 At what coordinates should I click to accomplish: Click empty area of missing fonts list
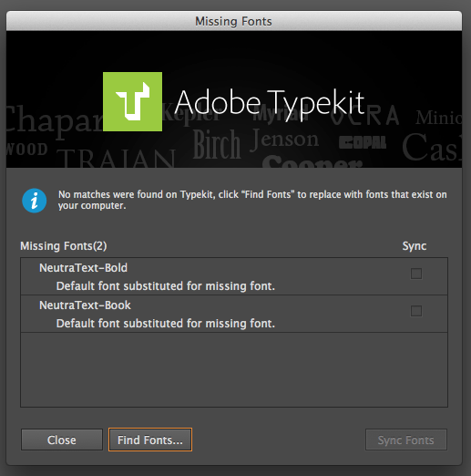(234, 369)
